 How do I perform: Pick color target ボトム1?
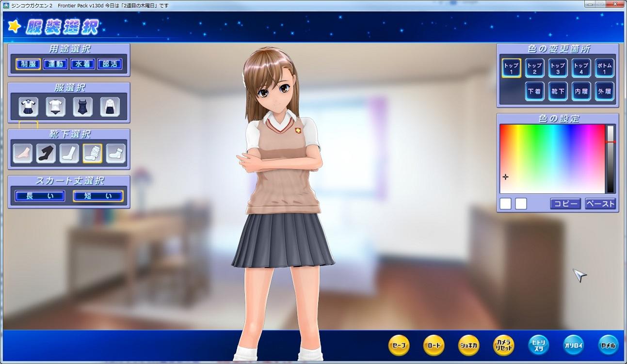(604, 68)
